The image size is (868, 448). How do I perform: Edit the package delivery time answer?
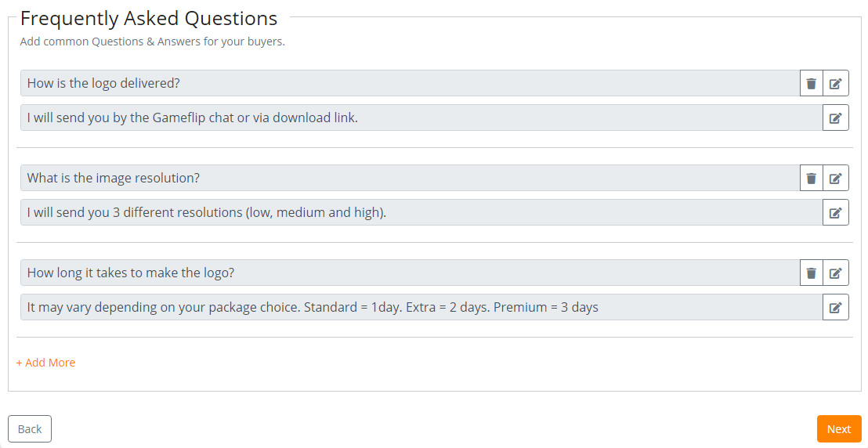coord(836,307)
